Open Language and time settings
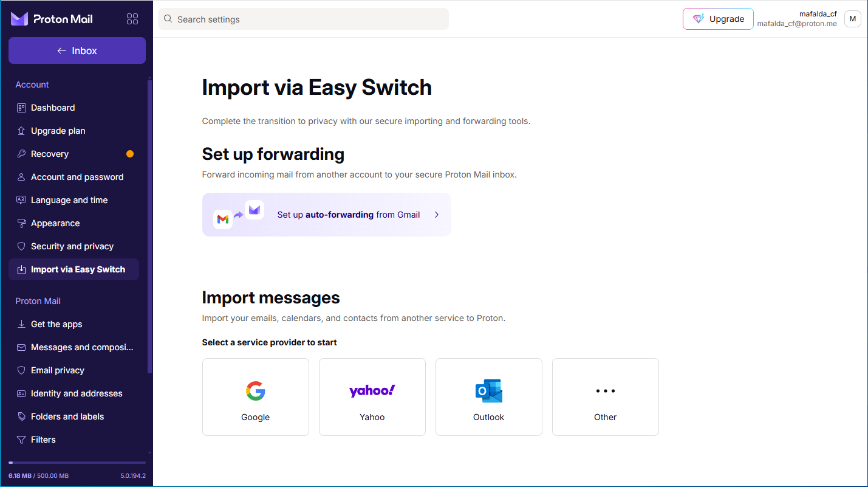 73,200
